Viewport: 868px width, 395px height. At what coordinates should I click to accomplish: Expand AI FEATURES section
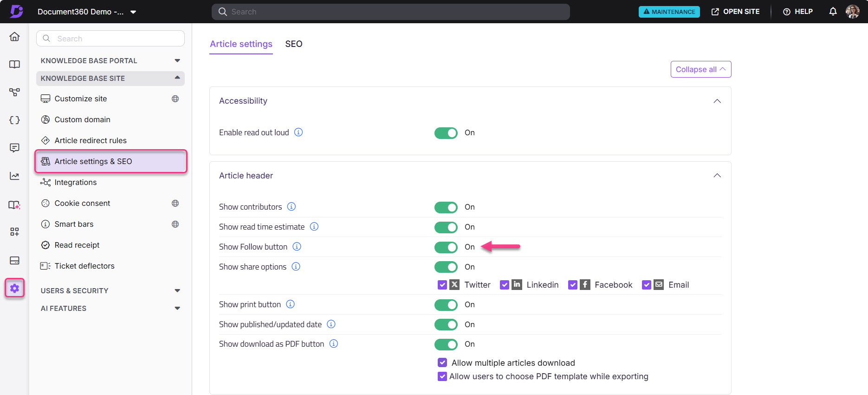110,309
